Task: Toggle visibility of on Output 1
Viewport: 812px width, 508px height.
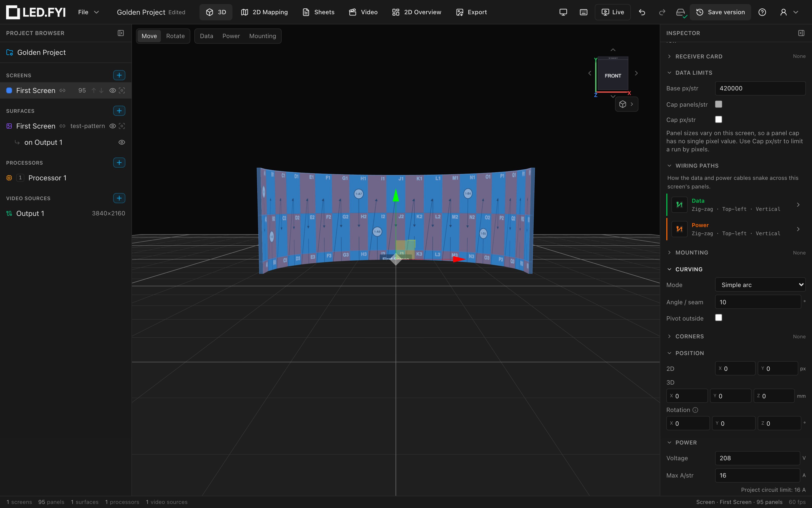Action: click(x=122, y=142)
